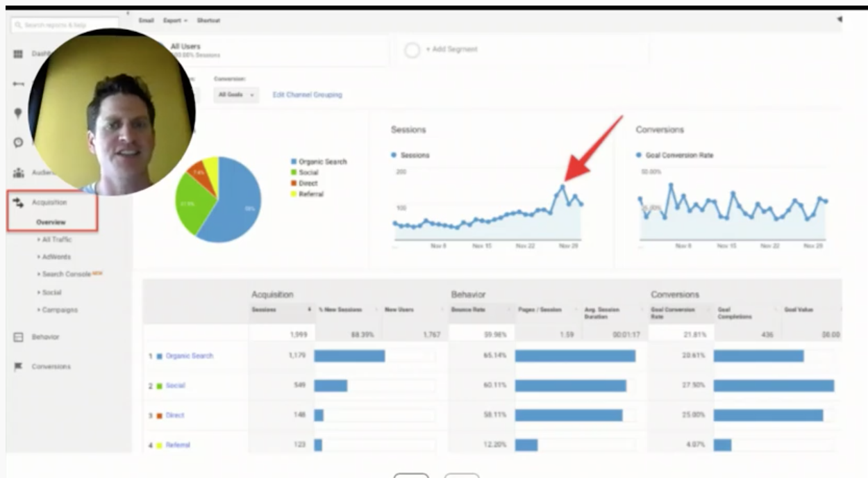Image resolution: width=868 pixels, height=478 pixels.
Task: Focus the Search reports & help field
Action: [x=65, y=24]
